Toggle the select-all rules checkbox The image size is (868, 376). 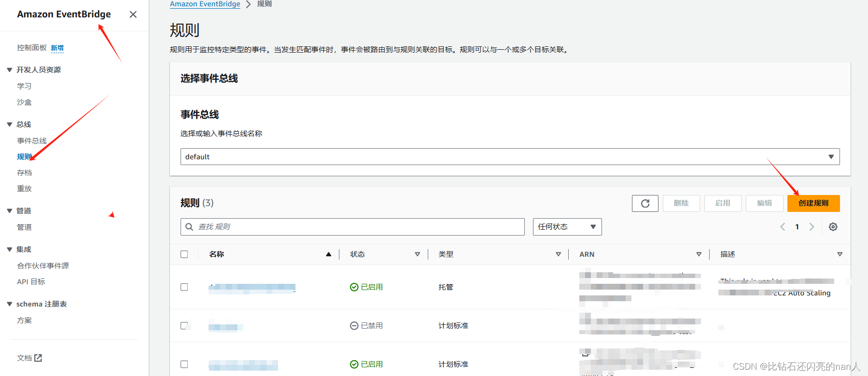coord(184,254)
